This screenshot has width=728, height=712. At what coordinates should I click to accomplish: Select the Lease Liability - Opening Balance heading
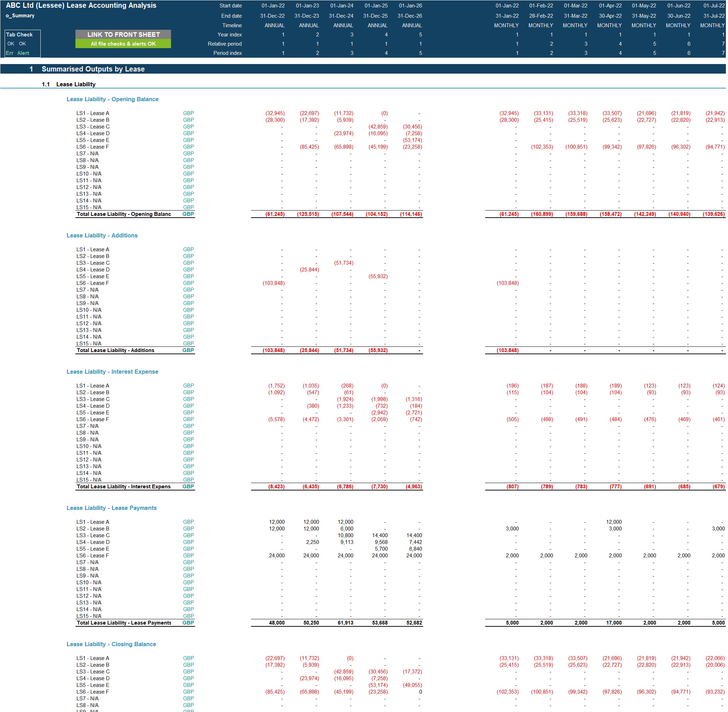tap(112, 99)
